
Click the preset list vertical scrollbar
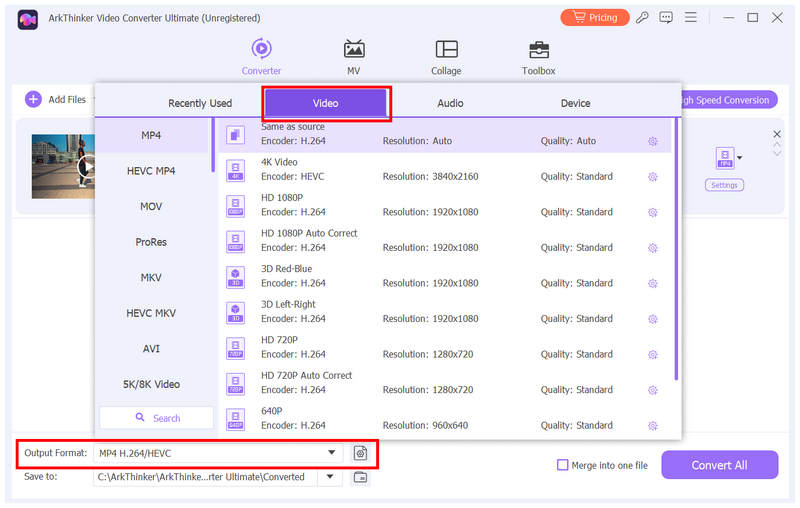coord(676,250)
